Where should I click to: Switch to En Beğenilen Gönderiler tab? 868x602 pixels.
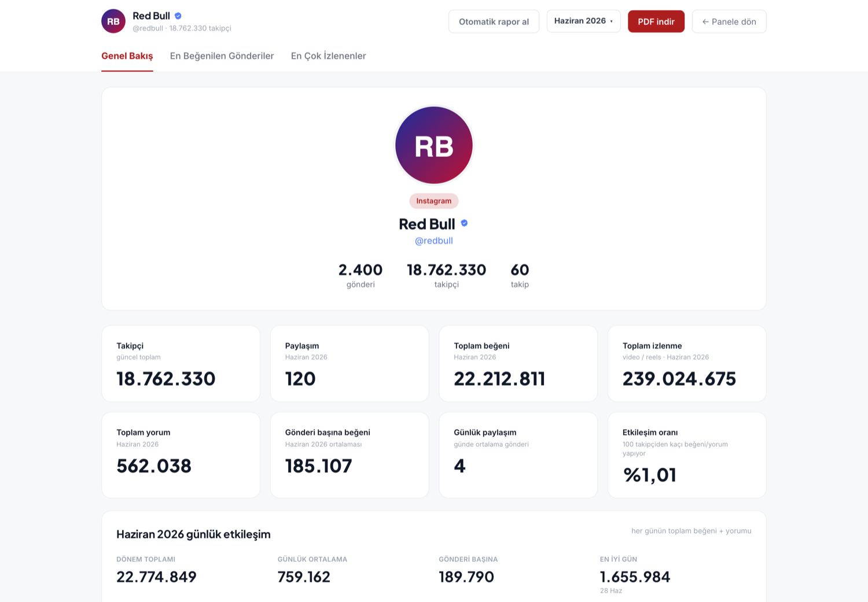point(222,56)
